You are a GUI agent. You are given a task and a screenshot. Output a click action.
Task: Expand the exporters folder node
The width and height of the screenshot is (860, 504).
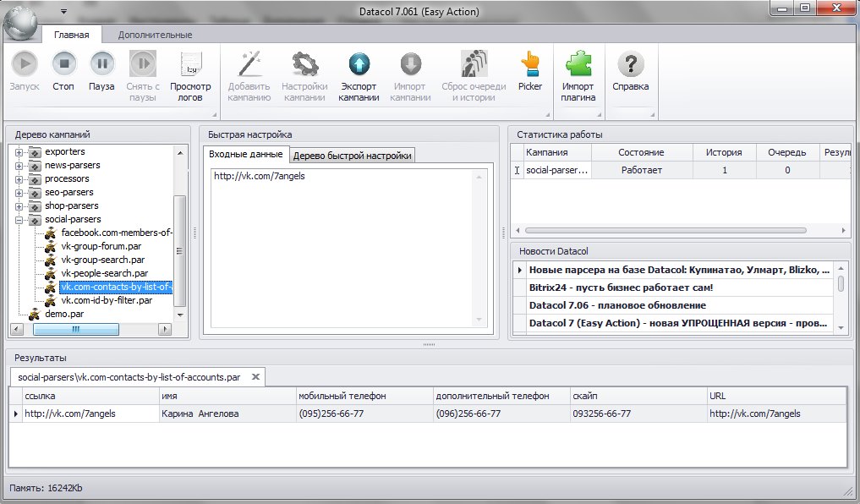tap(19, 152)
